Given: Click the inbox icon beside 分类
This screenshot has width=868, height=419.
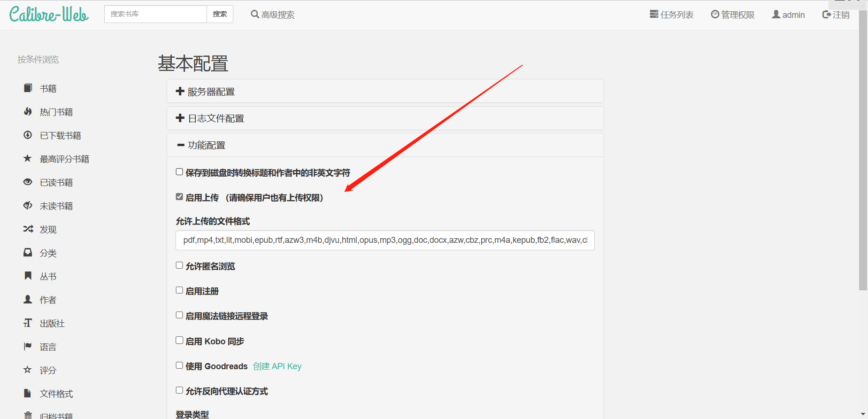Looking at the screenshot, I should tap(28, 252).
